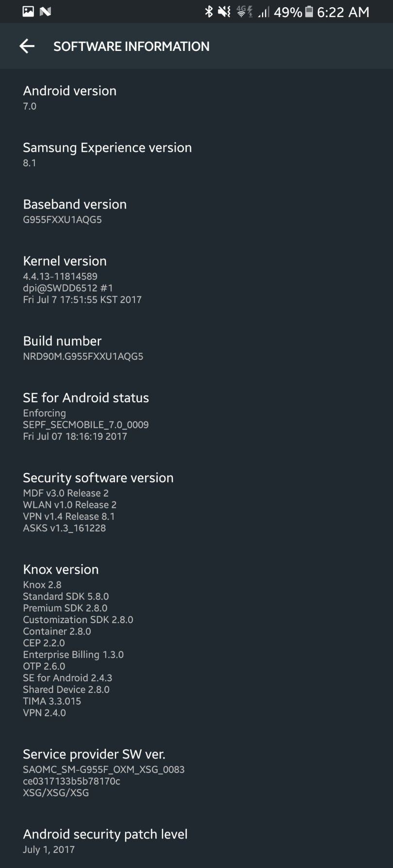The width and height of the screenshot is (393, 868).
Task: Tap the muted sound status icon
Action: pyautogui.click(x=224, y=12)
